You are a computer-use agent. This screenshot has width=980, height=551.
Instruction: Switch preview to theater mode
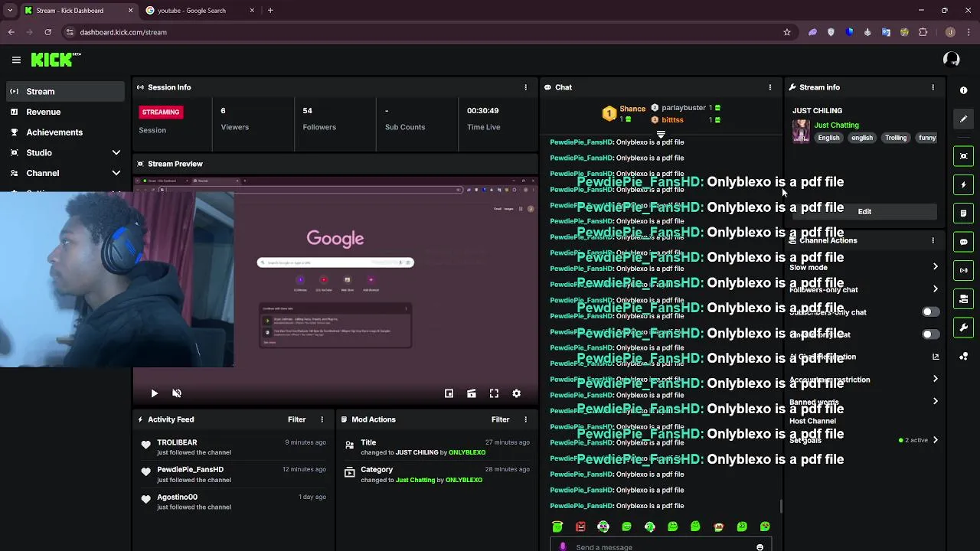(x=472, y=393)
